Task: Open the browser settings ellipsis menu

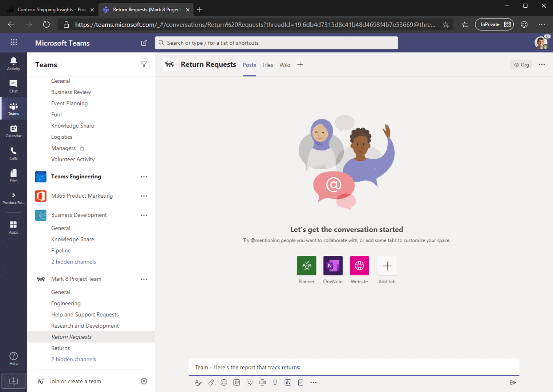Action: tap(542, 25)
